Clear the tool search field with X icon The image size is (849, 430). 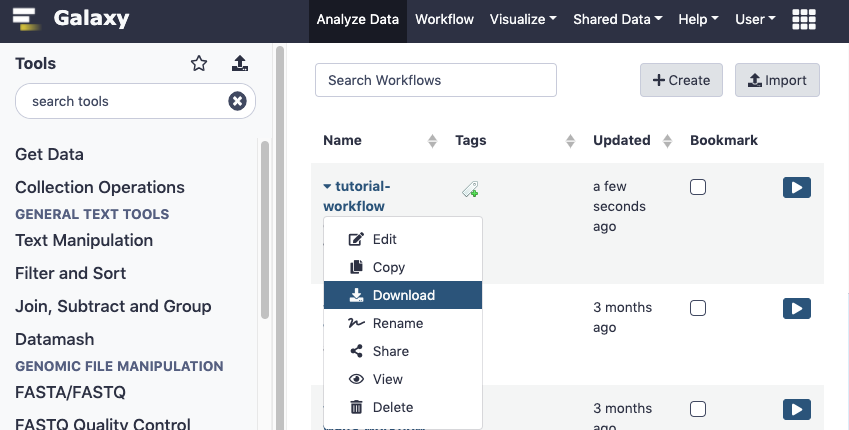click(x=237, y=101)
